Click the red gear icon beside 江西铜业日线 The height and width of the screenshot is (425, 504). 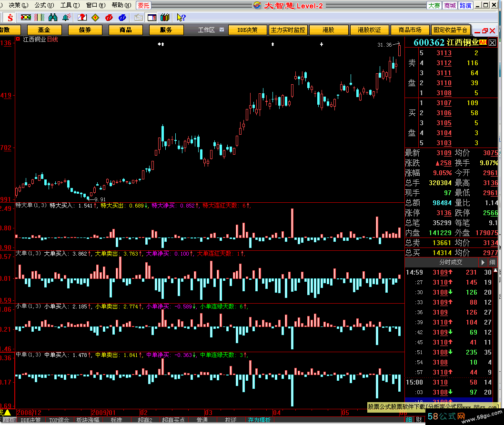point(18,39)
